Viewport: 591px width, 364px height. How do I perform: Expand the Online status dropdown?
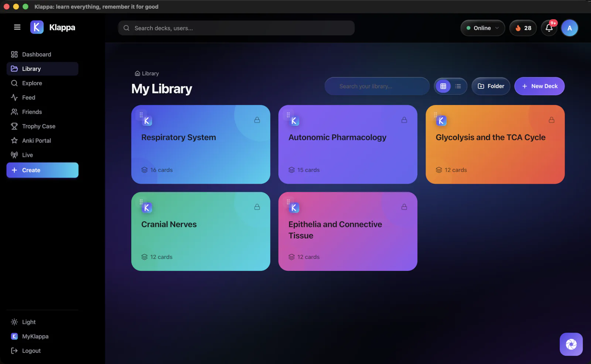point(482,28)
